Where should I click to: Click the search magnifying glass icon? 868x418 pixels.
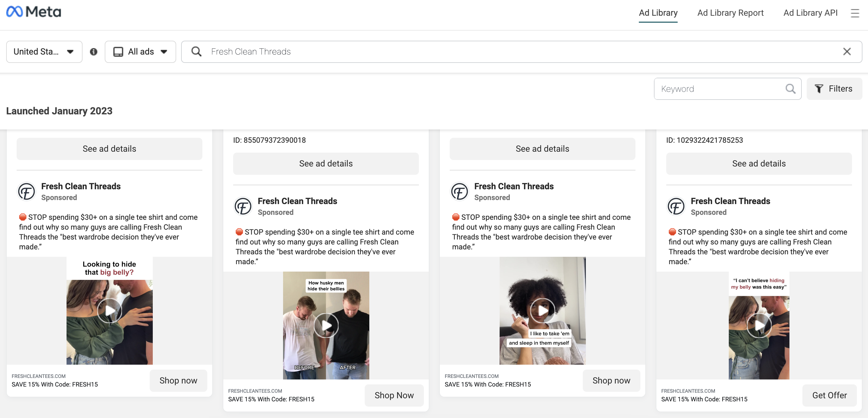(x=196, y=51)
